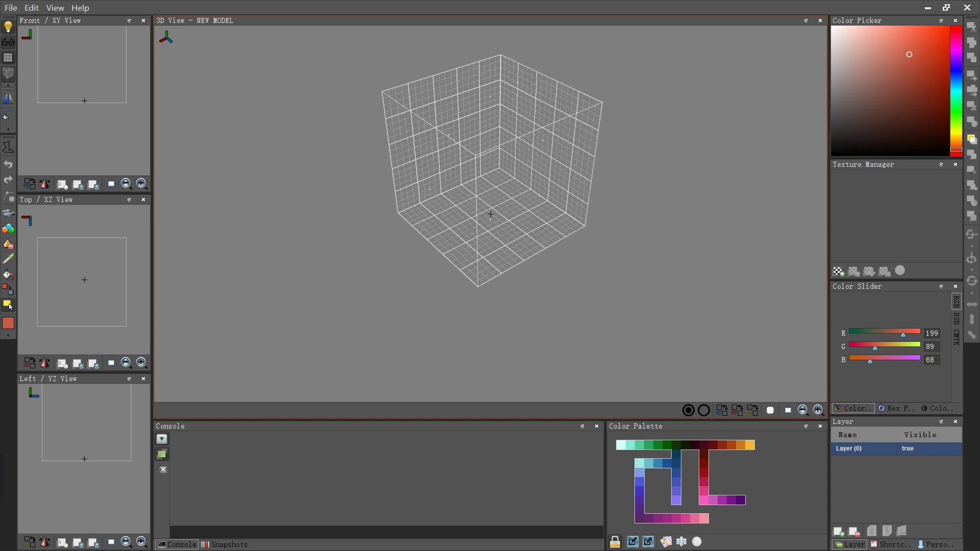Zoom in on the 3D view
This screenshot has width=980, height=551.
818,410
